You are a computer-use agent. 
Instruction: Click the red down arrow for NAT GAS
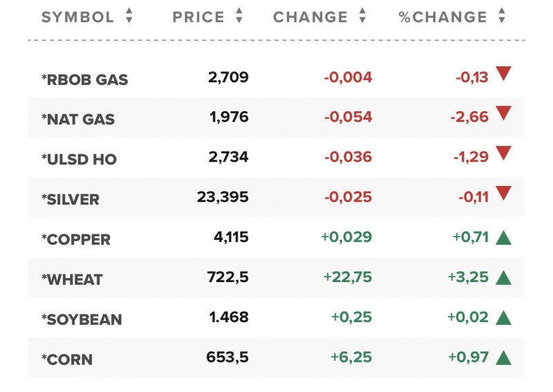503,113
